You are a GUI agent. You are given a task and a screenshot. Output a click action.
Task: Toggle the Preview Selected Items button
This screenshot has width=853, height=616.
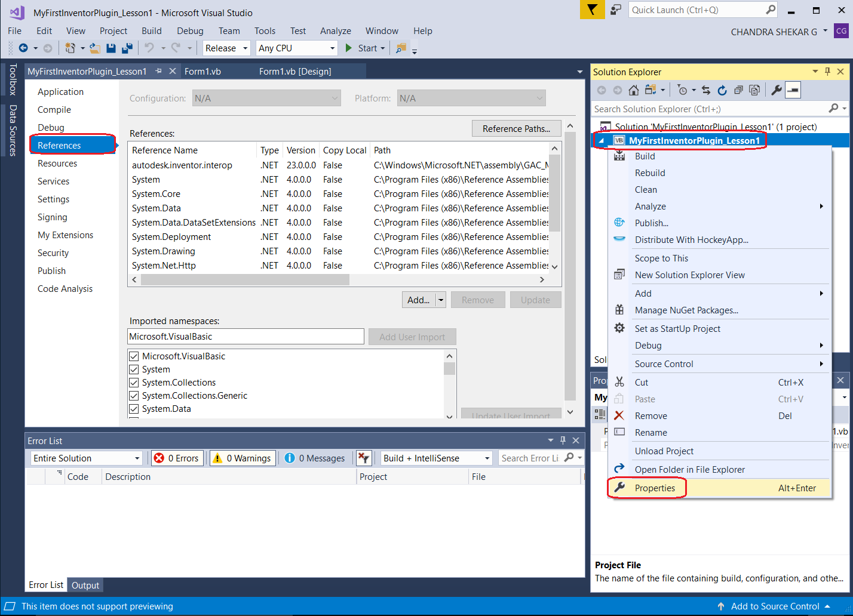point(793,90)
